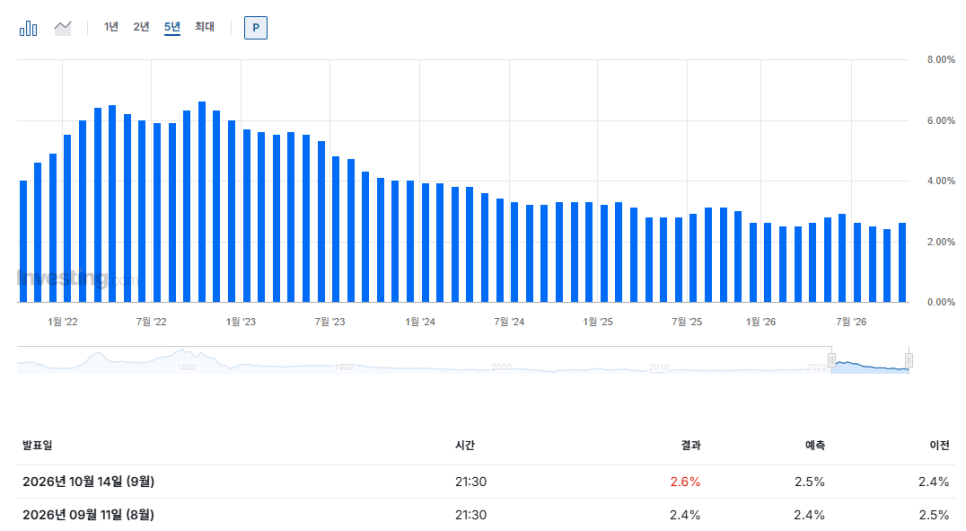Click the 이전 column header
The height and width of the screenshot is (531, 966).
point(939,445)
